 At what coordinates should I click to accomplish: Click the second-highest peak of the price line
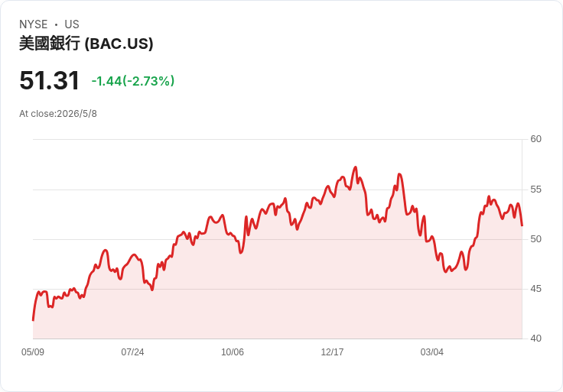click(399, 174)
